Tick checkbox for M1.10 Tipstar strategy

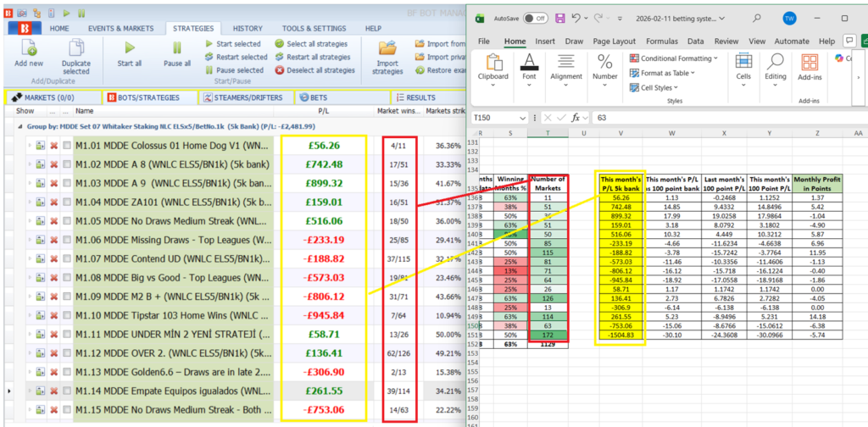[67, 315]
